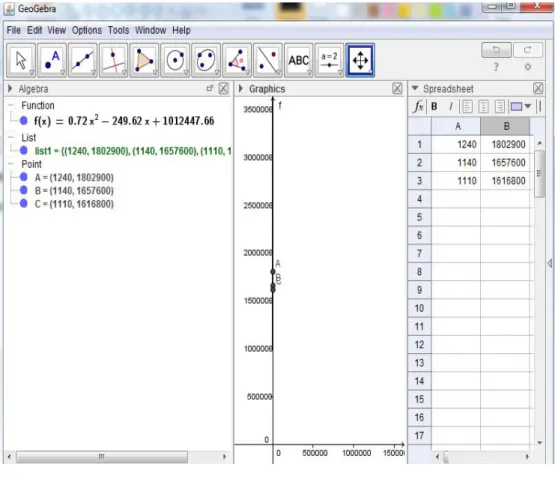Click the Algebra horizontal scrollbar thumb

102,457
